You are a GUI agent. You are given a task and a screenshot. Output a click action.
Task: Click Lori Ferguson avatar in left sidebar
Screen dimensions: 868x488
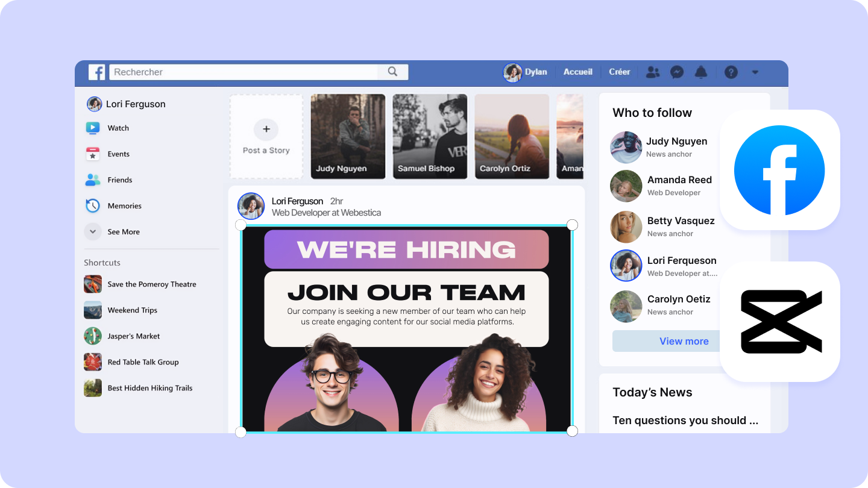[x=95, y=104]
